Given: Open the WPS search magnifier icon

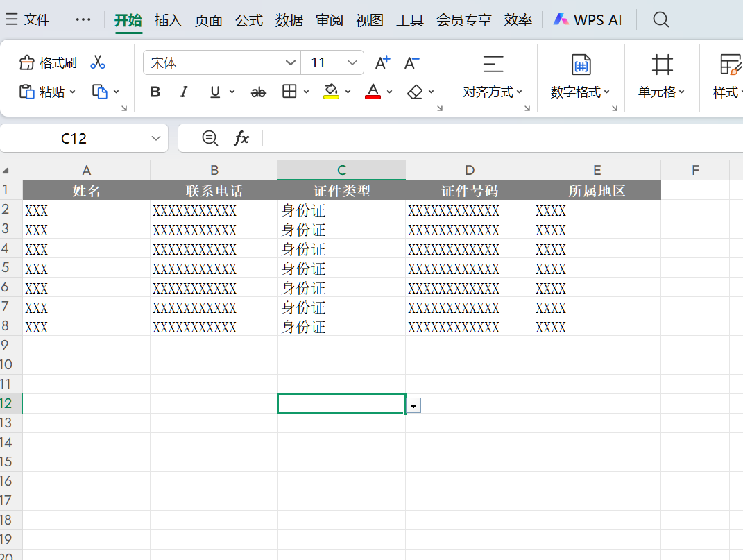Looking at the screenshot, I should tap(660, 20).
